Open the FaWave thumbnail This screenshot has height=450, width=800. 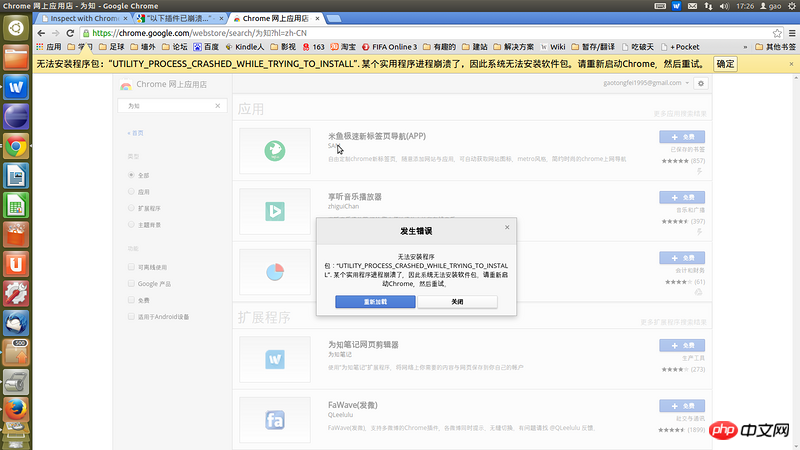coord(275,420)
